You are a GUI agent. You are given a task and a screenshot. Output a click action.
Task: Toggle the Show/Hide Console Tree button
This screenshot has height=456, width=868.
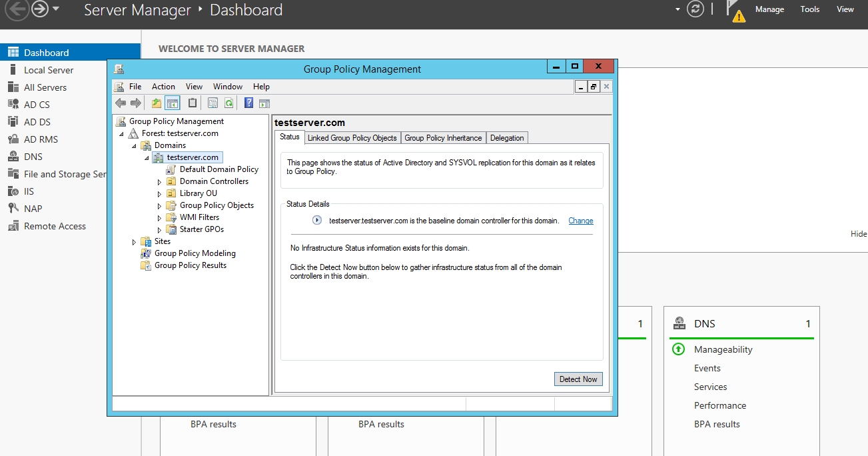(173, 103)
